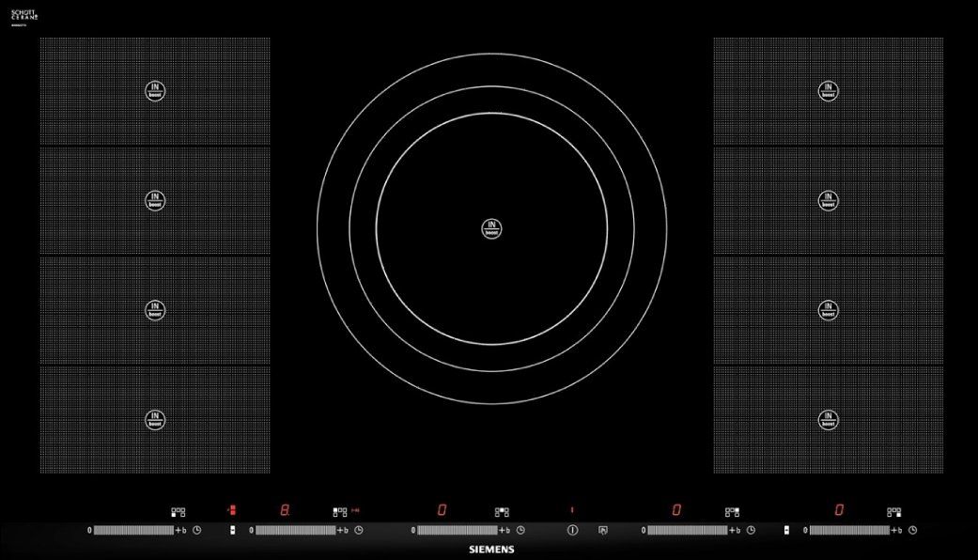Screen dimensions: 978x560
Task: Tap the timer clock beside the center slider
Action: coord(520,531)
